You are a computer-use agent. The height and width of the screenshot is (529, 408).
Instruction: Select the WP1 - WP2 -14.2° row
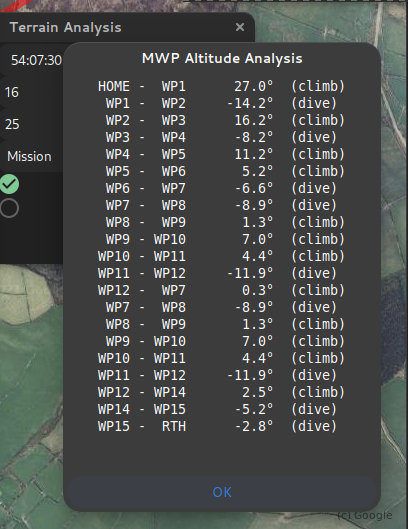tap(221, 103)
